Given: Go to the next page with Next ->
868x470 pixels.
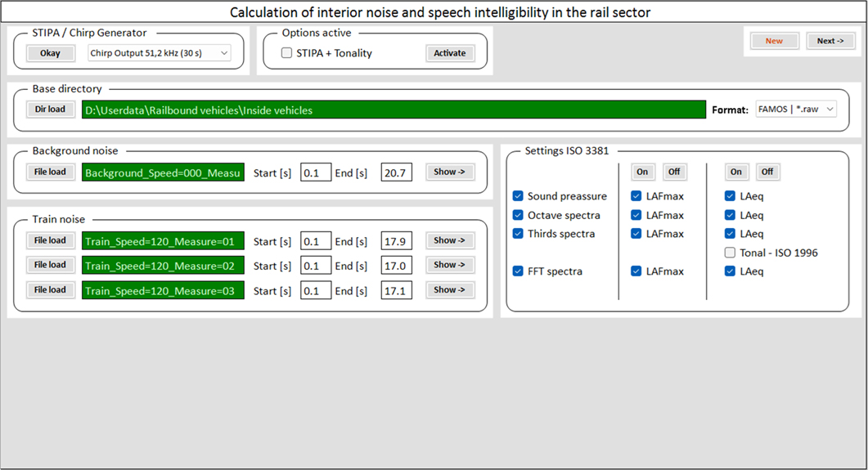Looking at the screenshot, I should 830,41.
